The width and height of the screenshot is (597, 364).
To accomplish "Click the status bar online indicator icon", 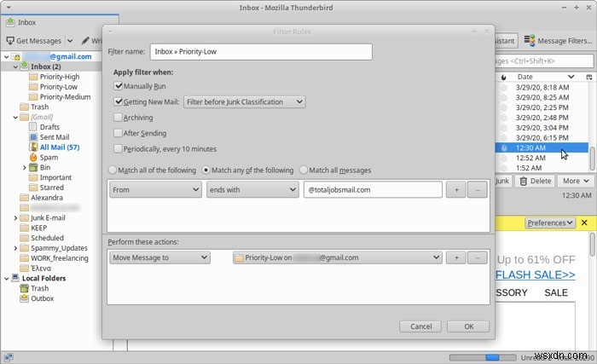I will tap(9, 357).
